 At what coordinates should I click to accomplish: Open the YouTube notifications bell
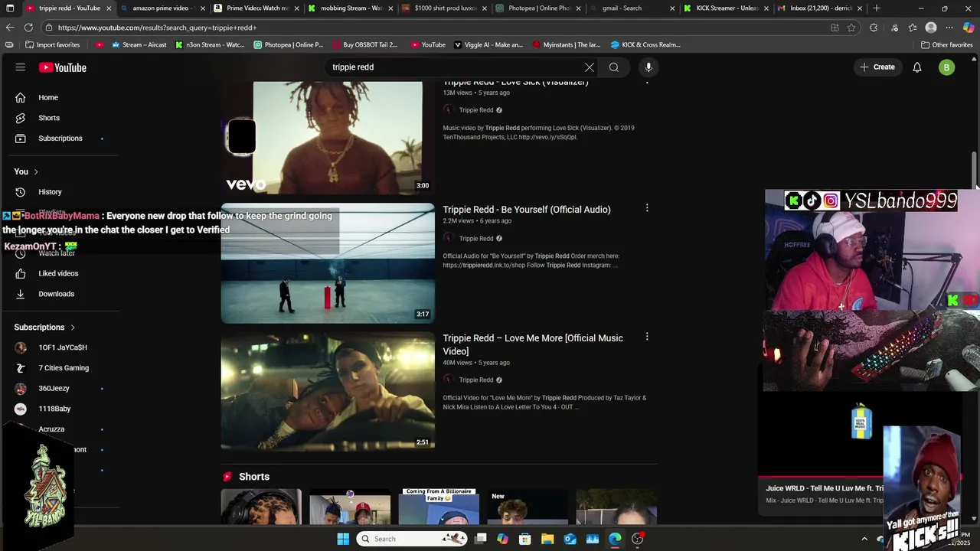[917, 67]
